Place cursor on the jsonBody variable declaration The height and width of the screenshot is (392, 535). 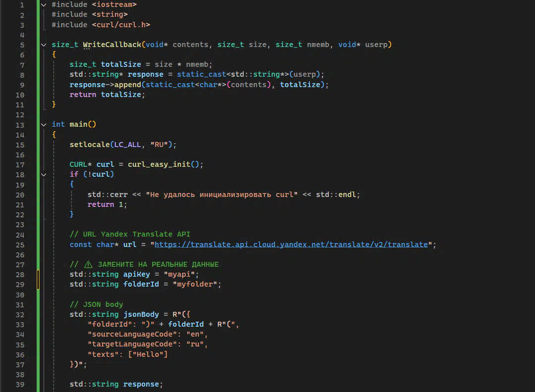click(x=141, y=314)
